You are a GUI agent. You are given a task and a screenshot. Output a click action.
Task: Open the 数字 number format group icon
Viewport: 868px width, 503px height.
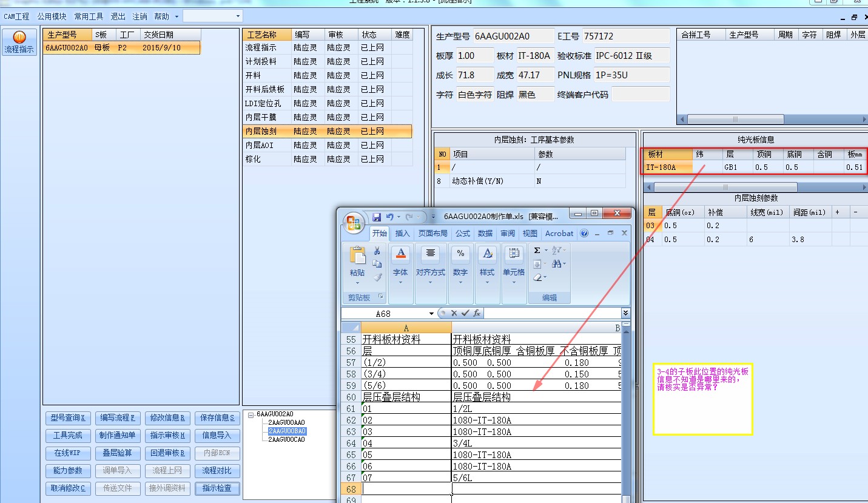point(460,253)
